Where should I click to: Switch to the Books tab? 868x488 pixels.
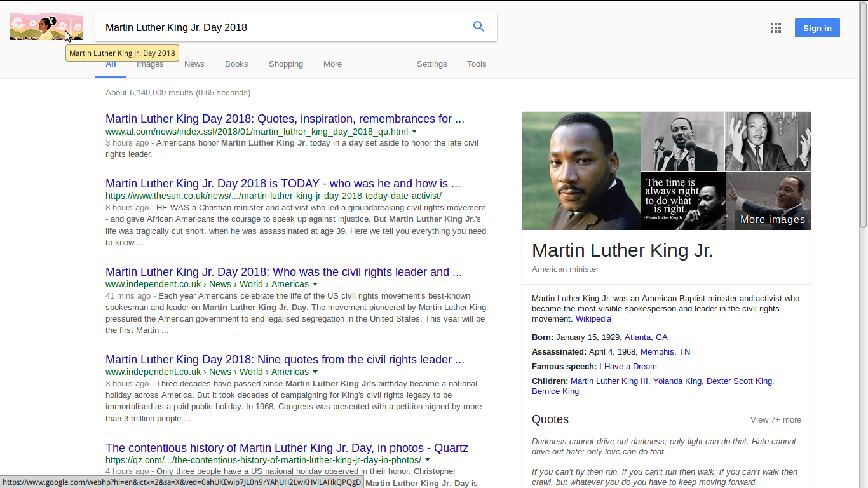coord(236,64)
